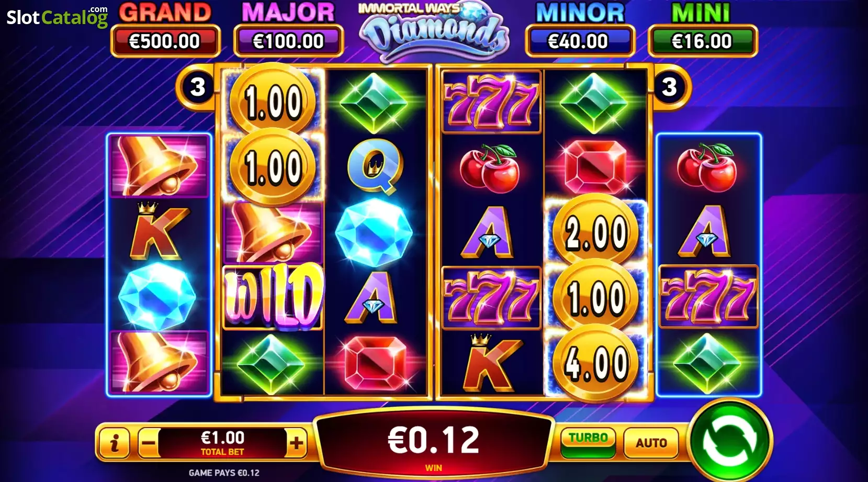Increase total bet with plus button
Screen dimensions: 868x482
[296, 443]
